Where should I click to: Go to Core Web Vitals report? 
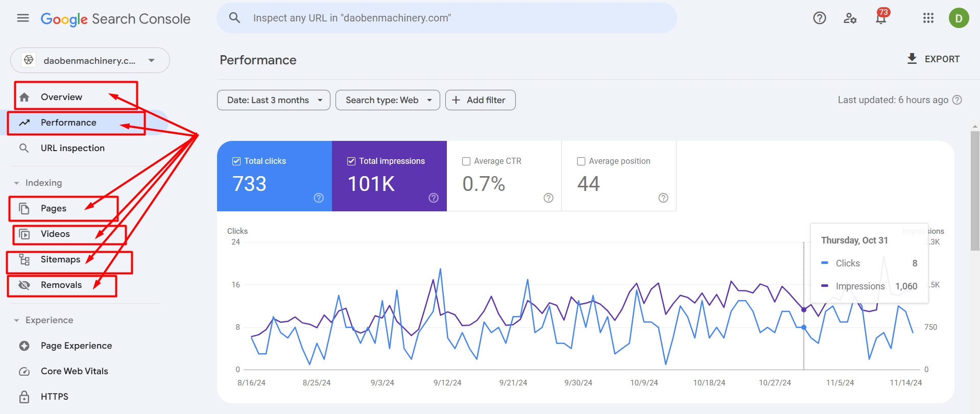[x=75, y=371]
